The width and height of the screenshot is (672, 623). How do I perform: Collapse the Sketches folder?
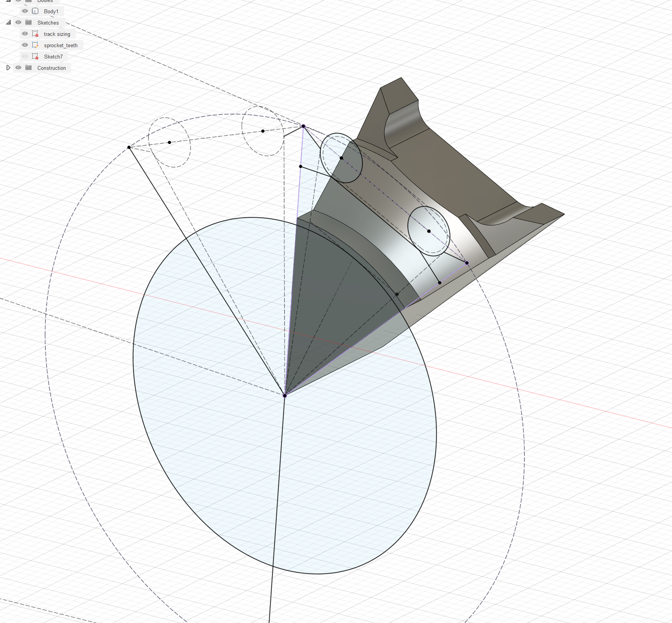coord(9,23)
